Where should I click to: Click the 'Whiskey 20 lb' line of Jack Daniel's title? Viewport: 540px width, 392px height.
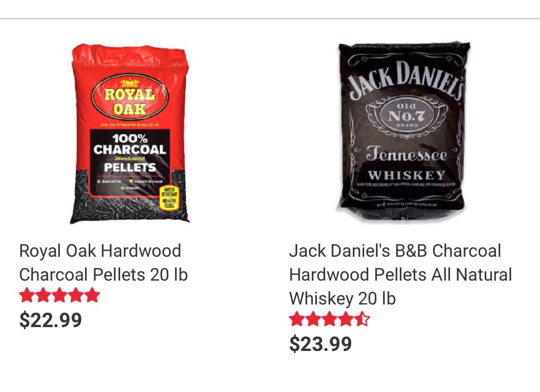tap(342, 299)
